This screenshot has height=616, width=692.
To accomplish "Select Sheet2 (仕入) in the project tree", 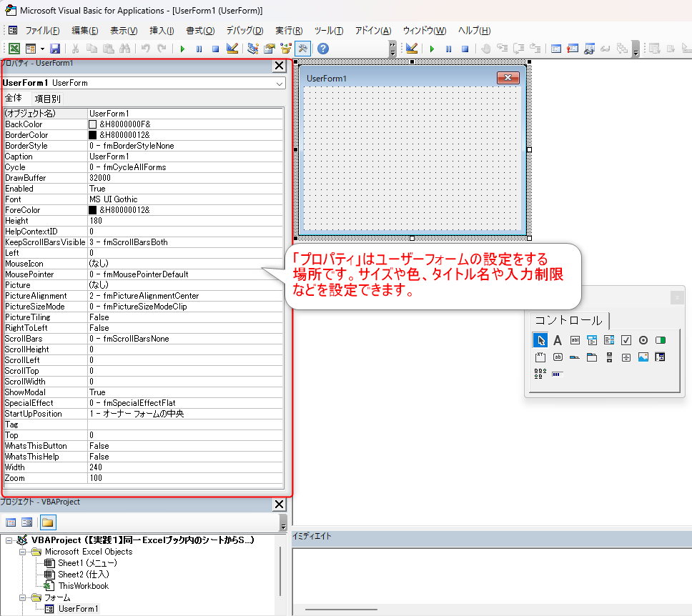I will pos(84,575).
